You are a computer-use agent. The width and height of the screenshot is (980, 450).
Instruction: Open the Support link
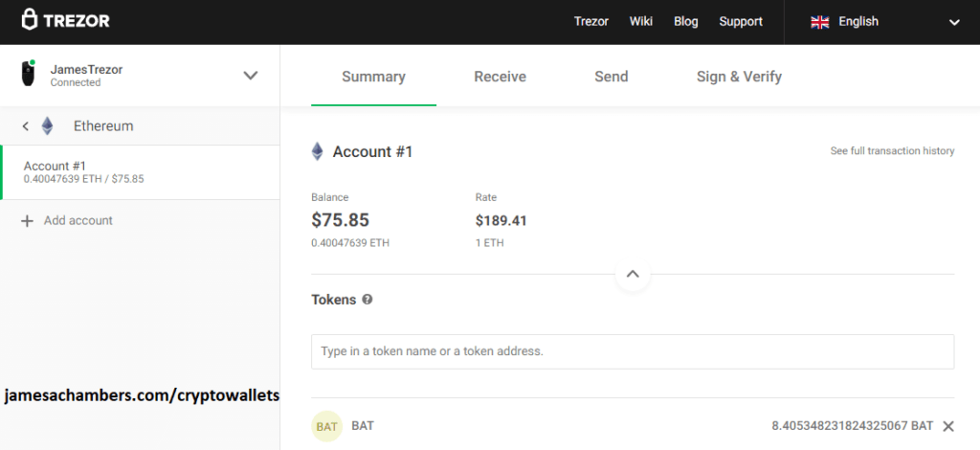[x=741, y=21]
